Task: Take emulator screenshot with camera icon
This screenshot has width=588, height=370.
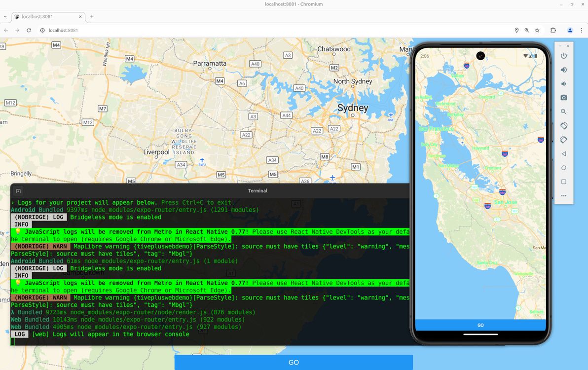Action: click(564, 98)
